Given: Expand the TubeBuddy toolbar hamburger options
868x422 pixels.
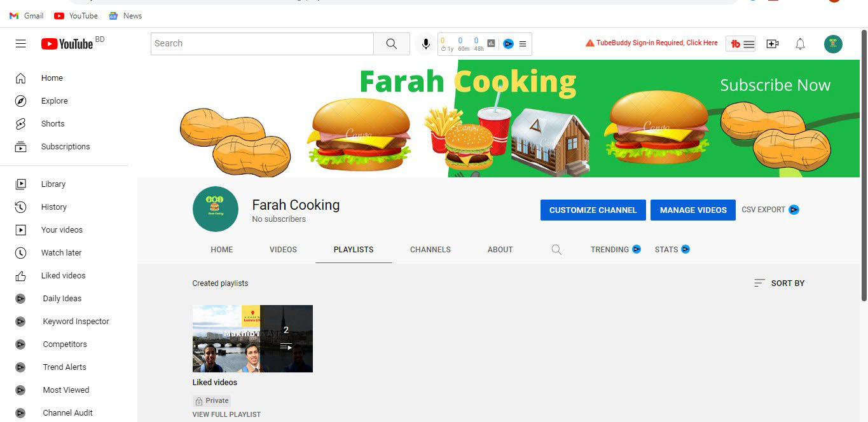Looking at the screenshot, I should 523,44.
